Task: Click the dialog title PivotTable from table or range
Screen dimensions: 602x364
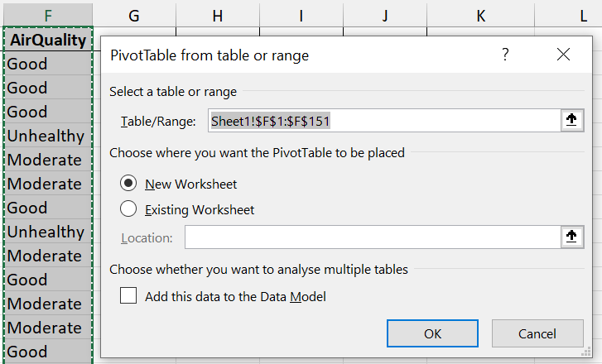Action: click(209, 55)
